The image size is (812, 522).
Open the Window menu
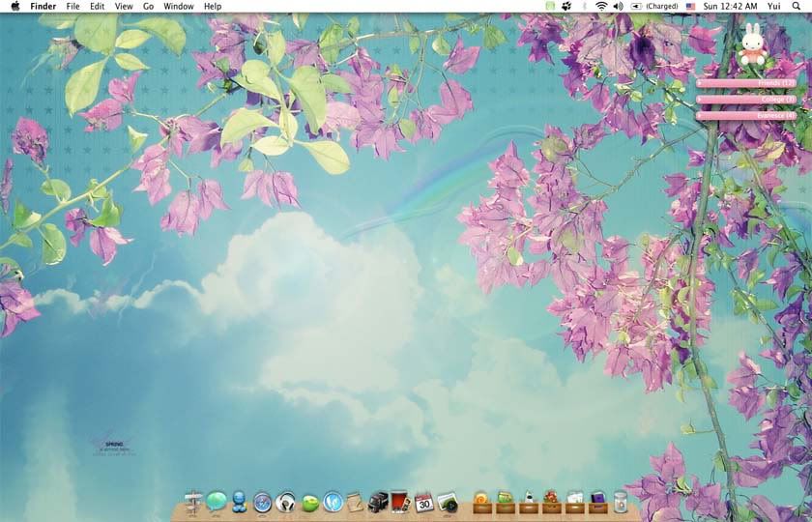[x=178, y=6]
